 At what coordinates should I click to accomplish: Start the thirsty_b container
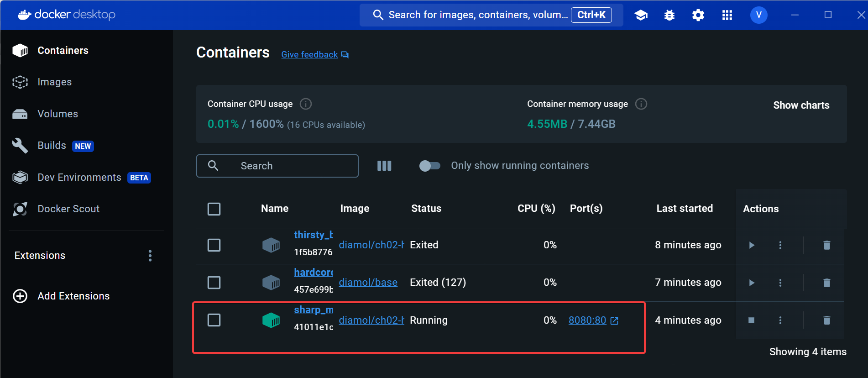(752, 245)
